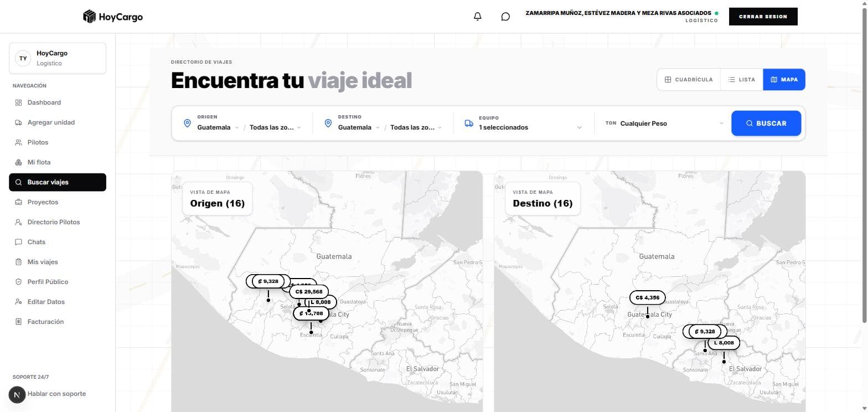Click the Mis viajes clipboard icon
This screenshot has width=868, height=412.
coord(18,262)
